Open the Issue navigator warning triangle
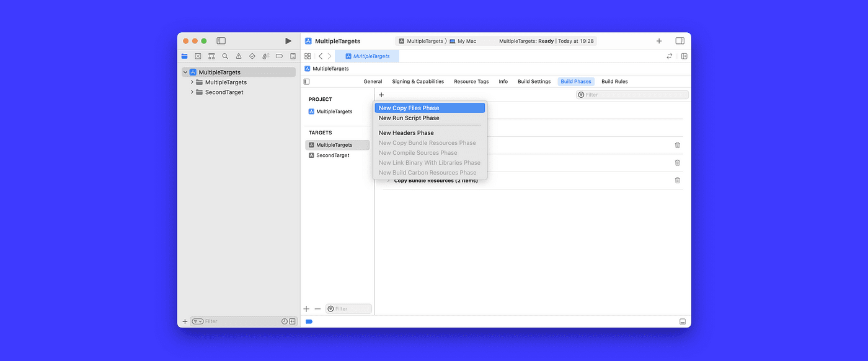Image resolution: width=868 pixels, height=361 pixels. pos(239,56)
